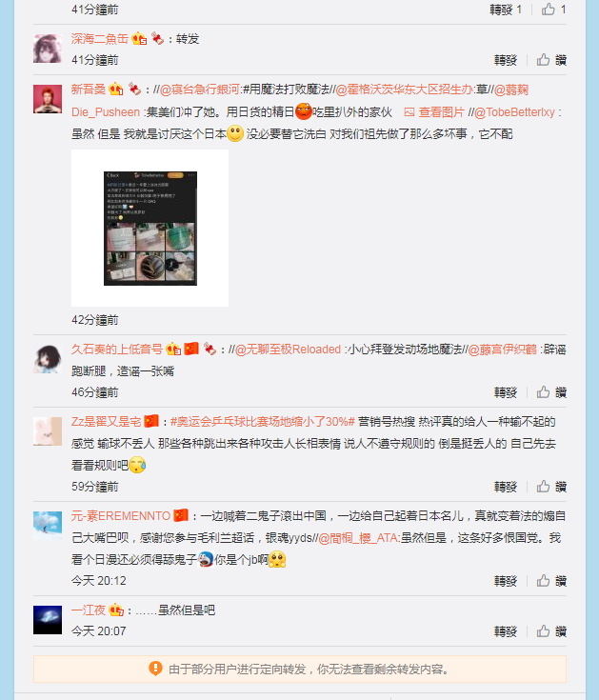Open 一江夜 dark avatar image
The width and height of the screenshot is (599, 700).
click(48, 620)
